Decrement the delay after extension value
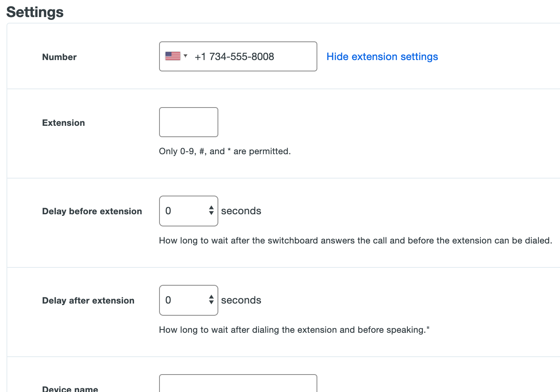 (x=211, y=303)
